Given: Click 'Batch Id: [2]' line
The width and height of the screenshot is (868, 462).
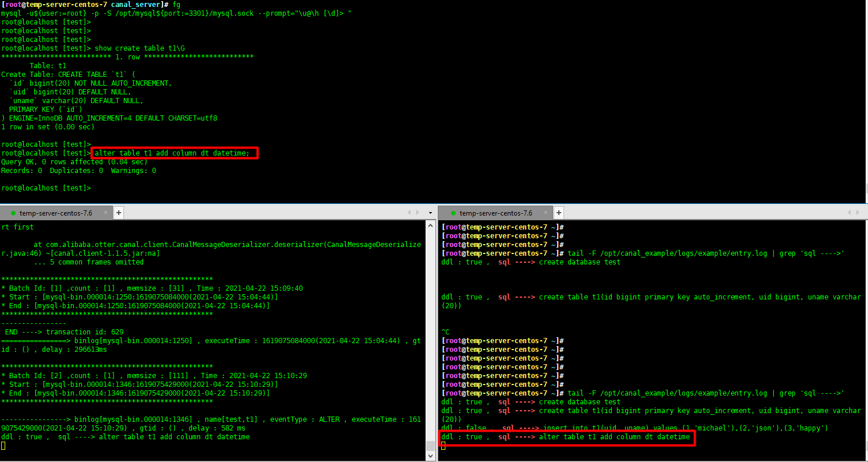Looking at the screenshot, I should 154,376.
